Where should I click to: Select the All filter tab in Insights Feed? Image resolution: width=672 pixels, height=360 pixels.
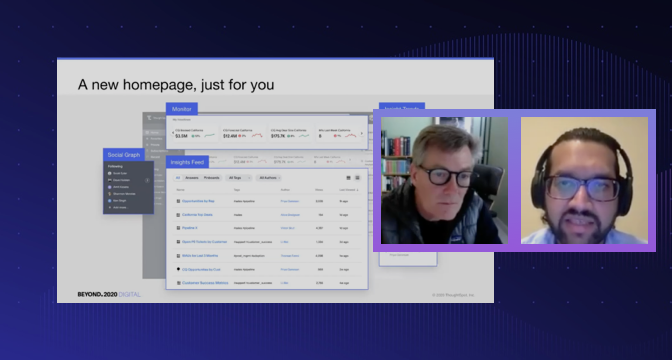click(x=178, y=178)
